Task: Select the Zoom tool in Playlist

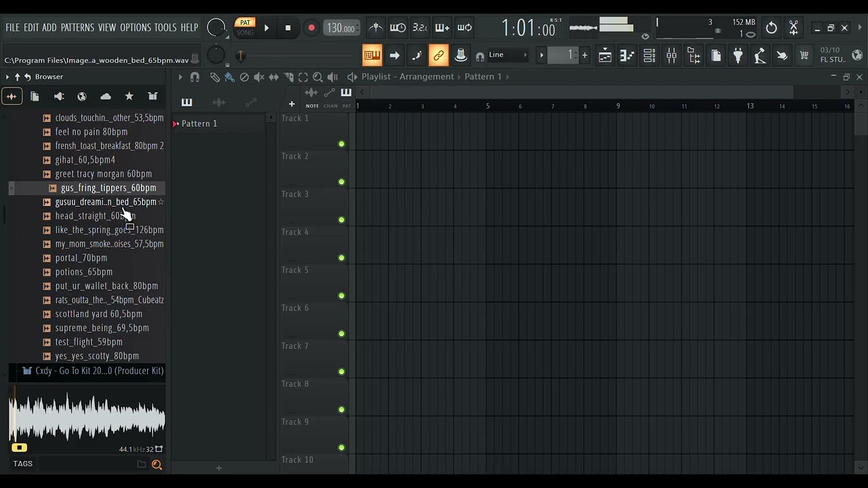Action: (317, 77)
